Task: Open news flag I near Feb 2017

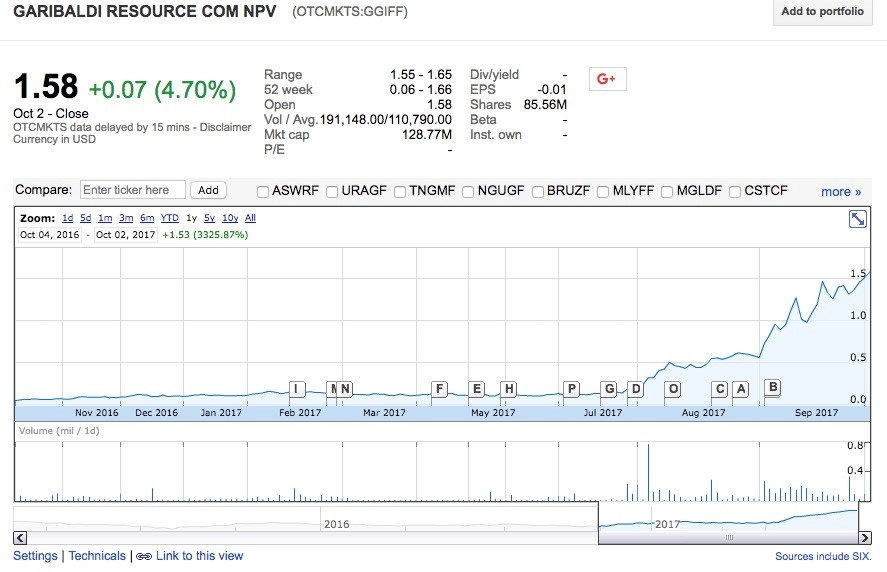Action: [296, 389]
